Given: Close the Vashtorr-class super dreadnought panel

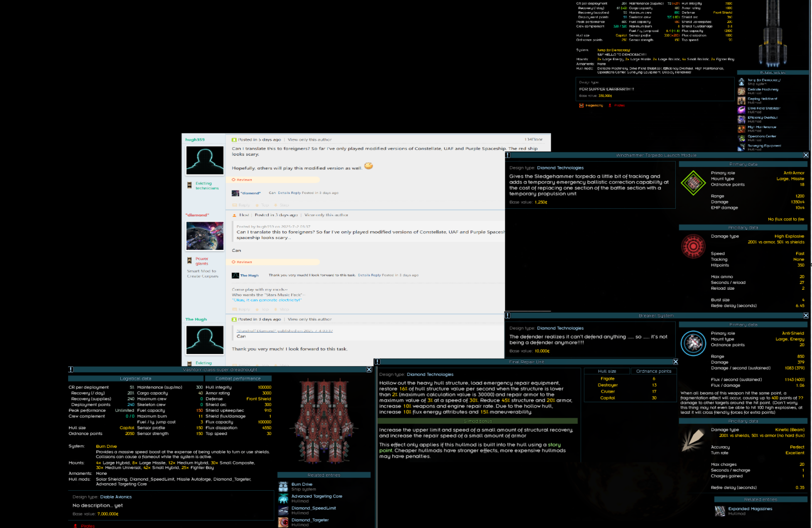Looking at the screenshot, I should click(x=369, y=369).
